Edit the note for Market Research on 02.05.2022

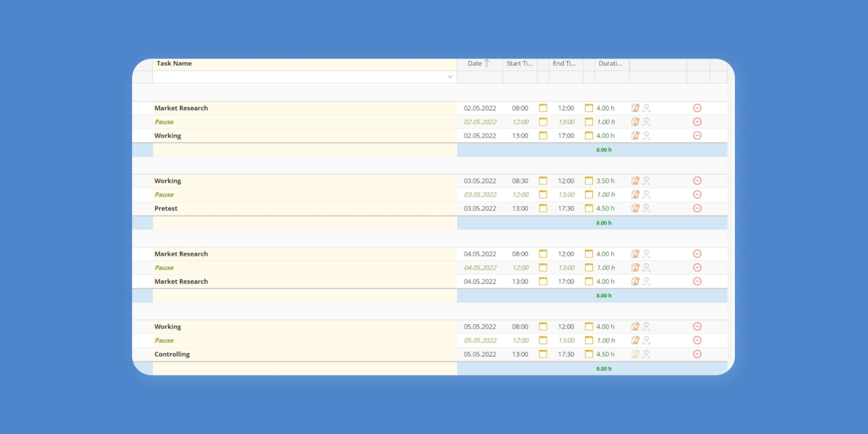point(635,108)
